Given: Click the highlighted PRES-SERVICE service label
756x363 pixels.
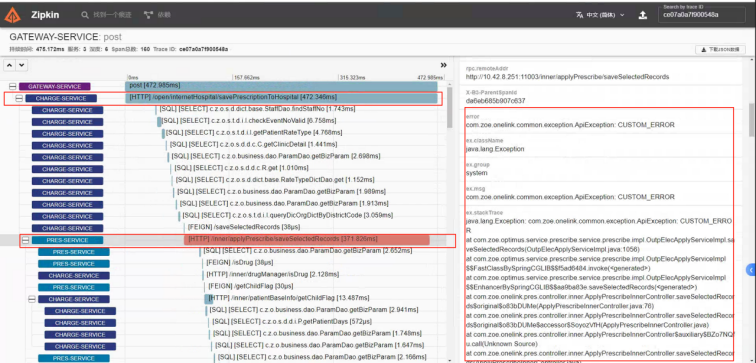Looking at the screenshot, I should (x=68, y=240).
